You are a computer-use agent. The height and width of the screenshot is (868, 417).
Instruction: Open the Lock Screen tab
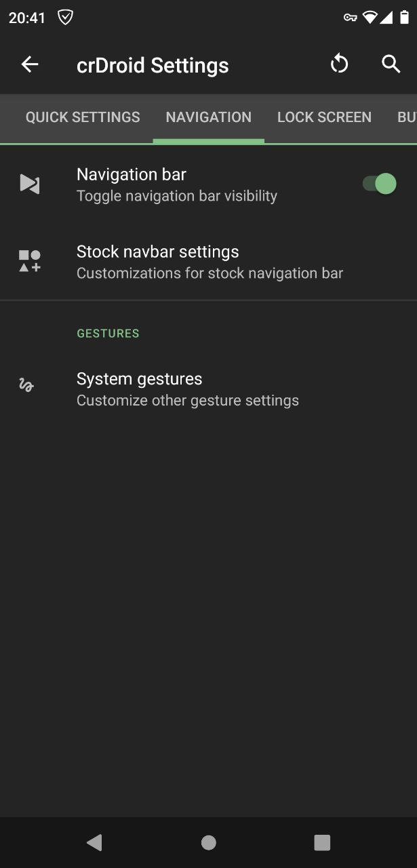(x=324, y=117)
